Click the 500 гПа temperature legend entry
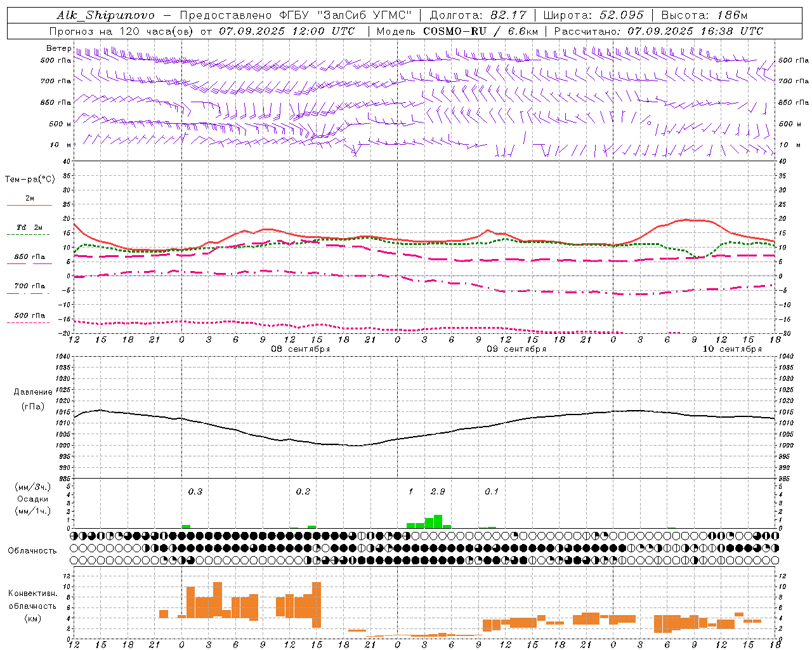 (x=30, y=315)
